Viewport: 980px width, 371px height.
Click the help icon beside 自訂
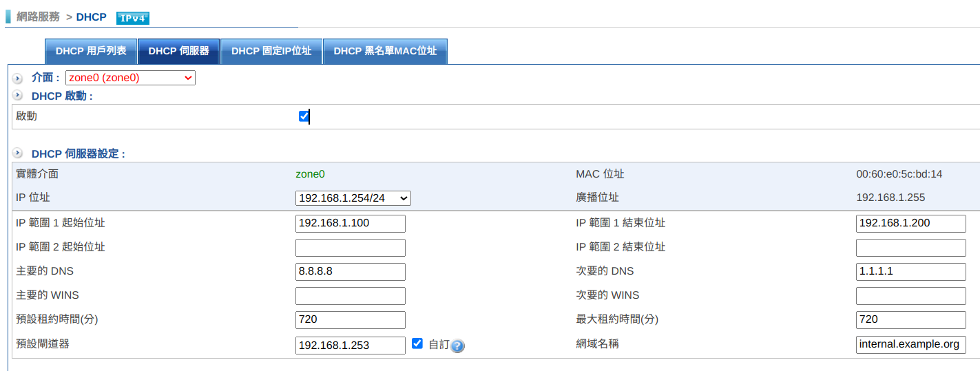point(457,346)
